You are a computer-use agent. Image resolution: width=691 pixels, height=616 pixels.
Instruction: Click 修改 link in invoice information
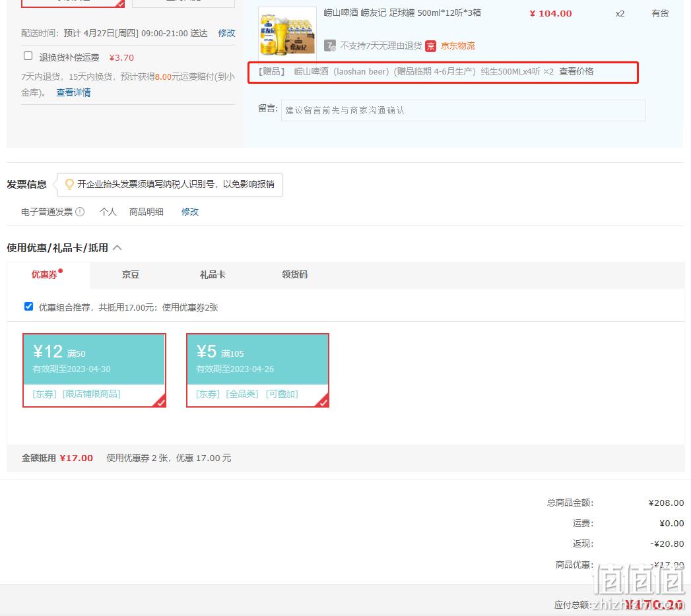(x=190, y=212)
